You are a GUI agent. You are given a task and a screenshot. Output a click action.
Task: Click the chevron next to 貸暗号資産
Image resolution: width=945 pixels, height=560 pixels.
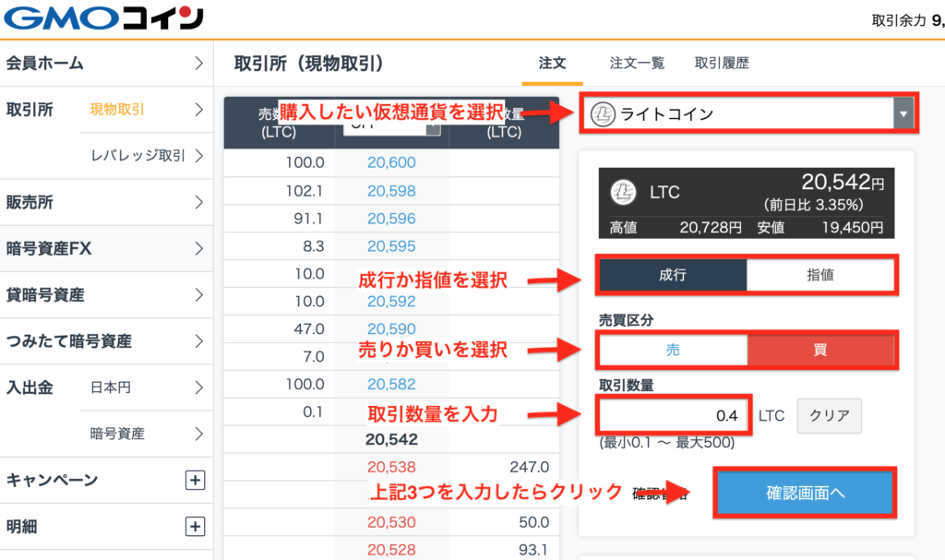click(199, 295)
